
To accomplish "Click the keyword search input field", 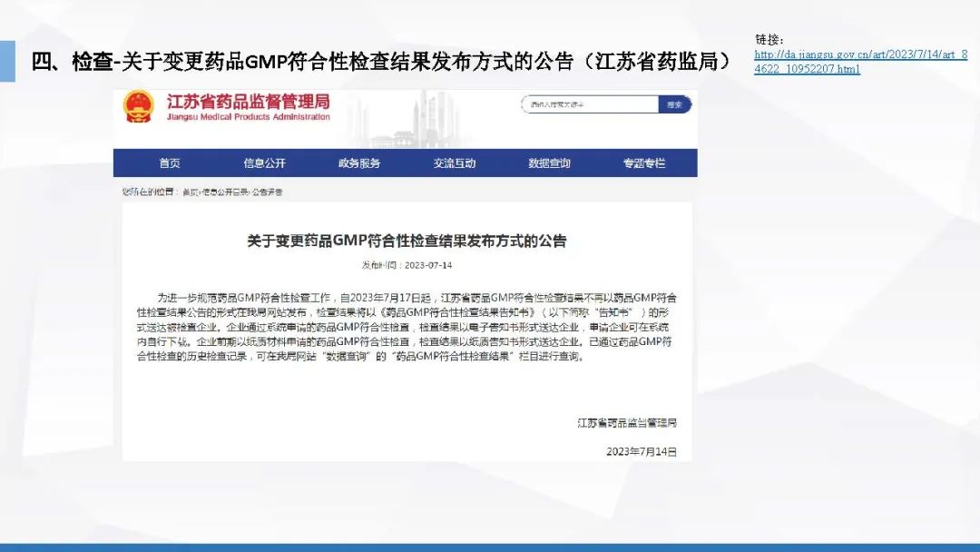I will point(589,104).
